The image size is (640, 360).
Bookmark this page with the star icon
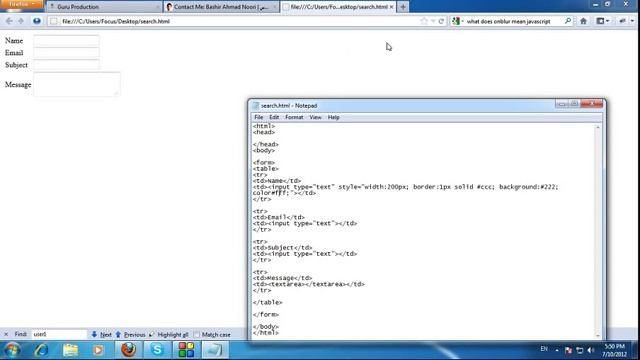[x=424, y=21]
